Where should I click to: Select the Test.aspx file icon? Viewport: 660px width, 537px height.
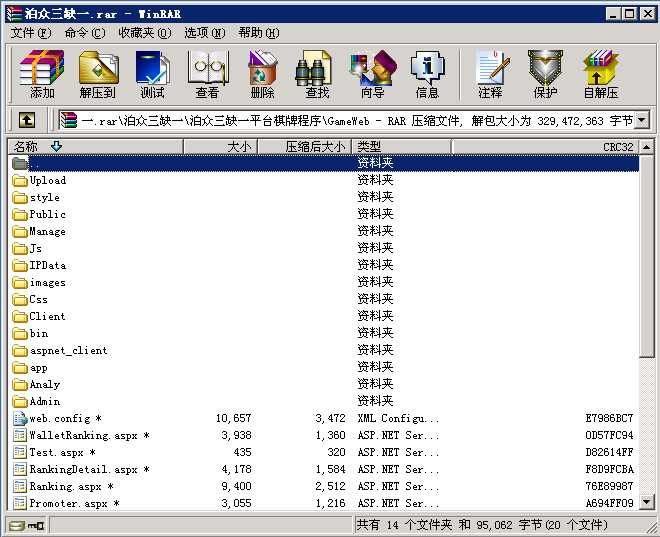20,452
